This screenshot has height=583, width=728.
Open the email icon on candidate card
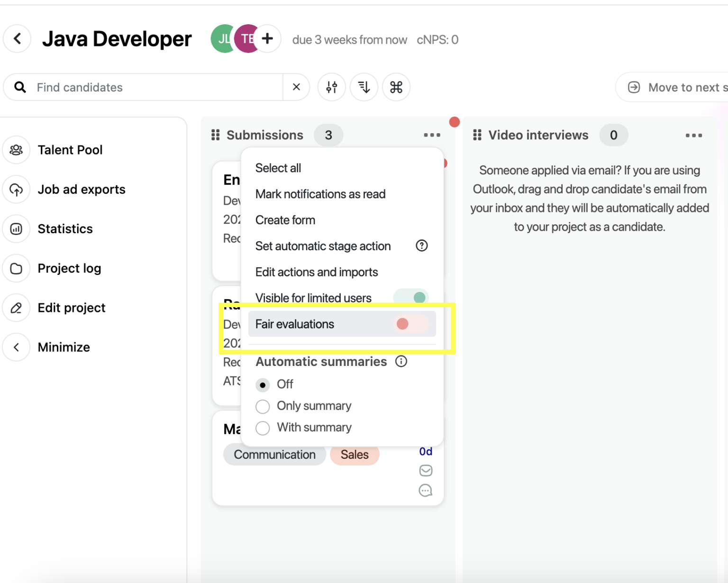tap(426, 471)
